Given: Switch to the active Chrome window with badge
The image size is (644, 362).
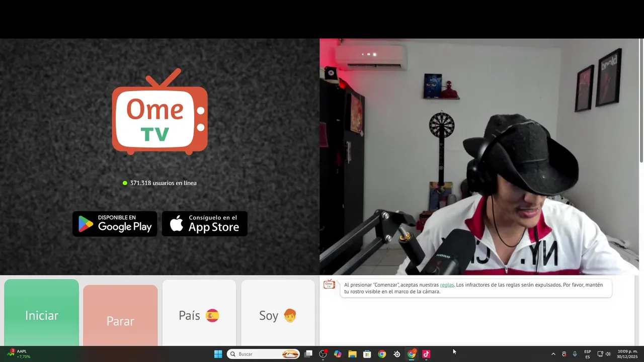Looking at the screenshot, I should point(412,354).
